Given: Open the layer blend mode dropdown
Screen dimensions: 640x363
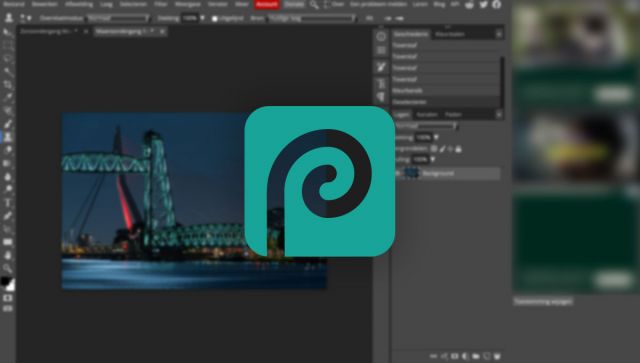Looking at the screenshot, I should pyautogui.click(x=427, y=126).
